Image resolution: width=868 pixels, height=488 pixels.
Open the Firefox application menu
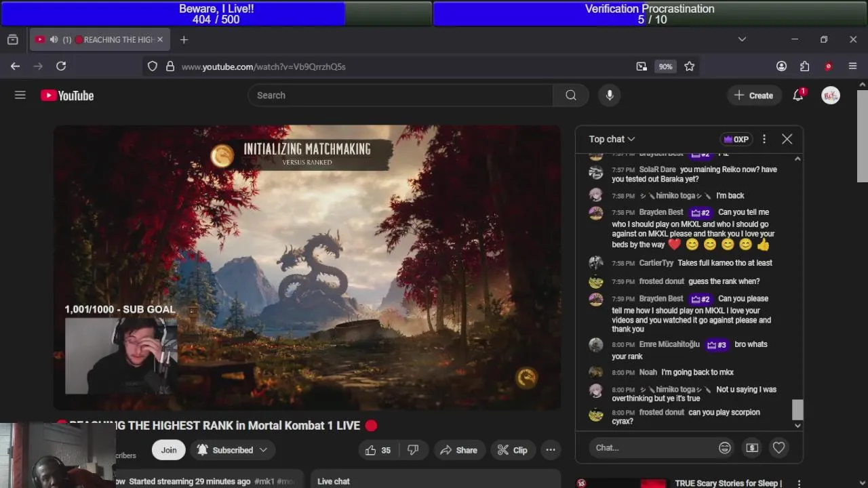853,66
